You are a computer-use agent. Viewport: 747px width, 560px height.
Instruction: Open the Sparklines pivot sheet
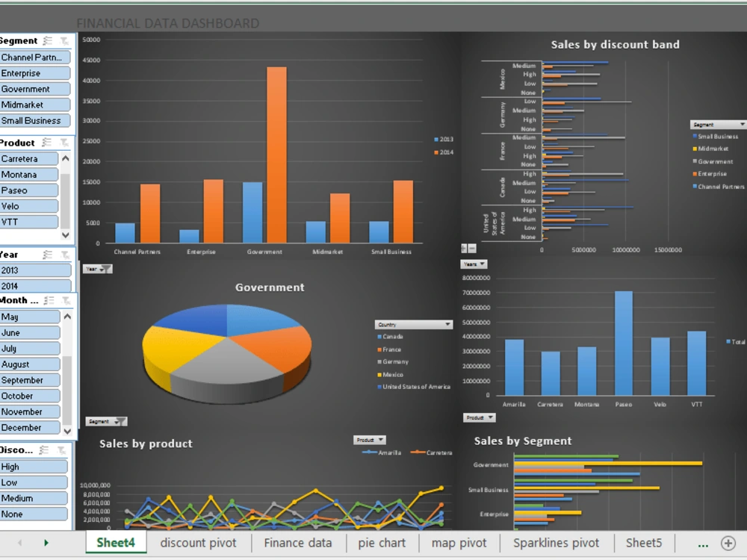click(x=556, y=543)
